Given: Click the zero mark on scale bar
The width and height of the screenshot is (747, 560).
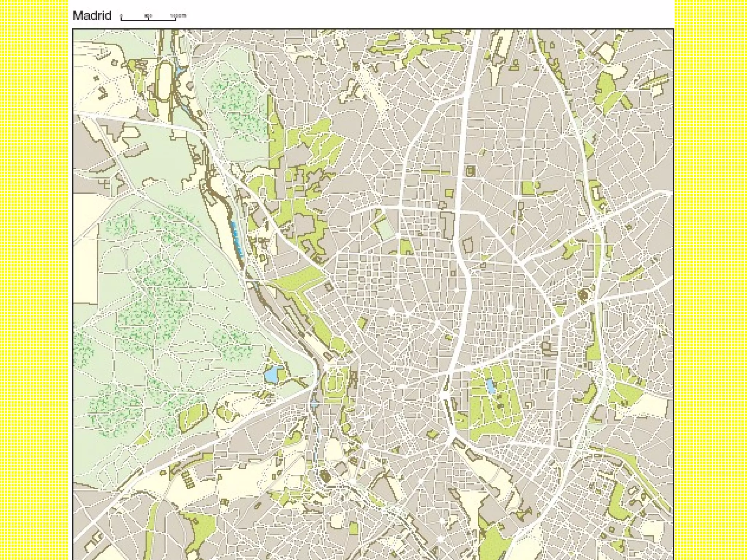Looking at the screenshot, I should 121,16.
